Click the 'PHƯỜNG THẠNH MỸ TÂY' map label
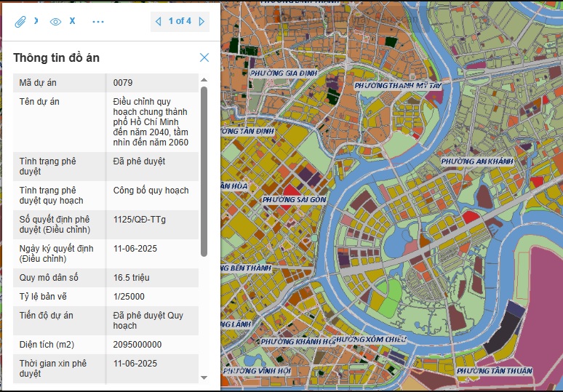563x392 pixels. (x=398, y=85)
